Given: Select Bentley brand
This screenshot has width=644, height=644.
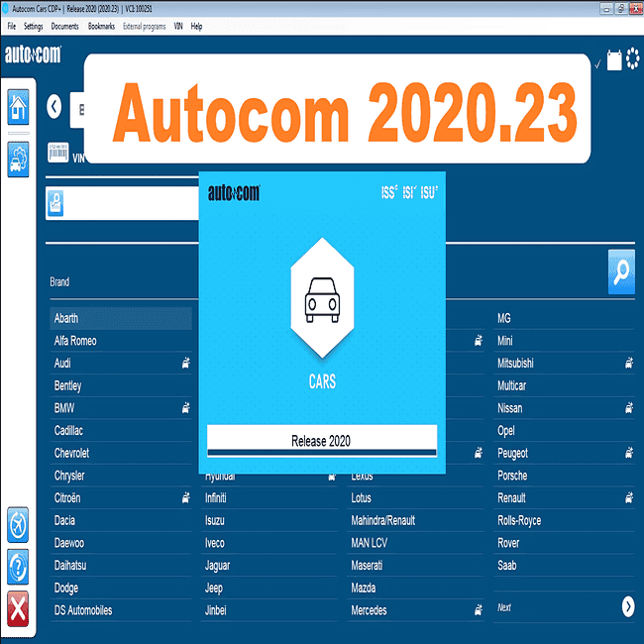Looking at the screenshot, I should click(x=121, y=385).
